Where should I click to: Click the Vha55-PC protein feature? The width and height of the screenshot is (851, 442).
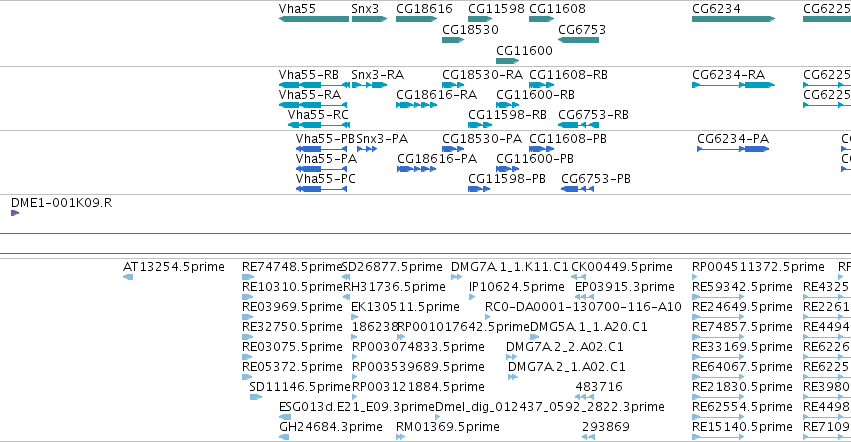pyautogui.click(x=321, y=189)
